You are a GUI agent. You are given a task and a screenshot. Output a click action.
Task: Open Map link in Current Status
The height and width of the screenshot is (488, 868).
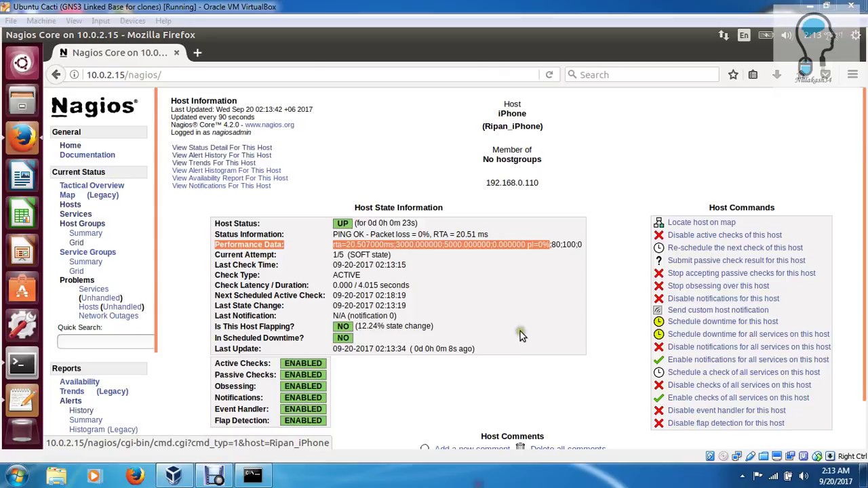click(67, 195)
